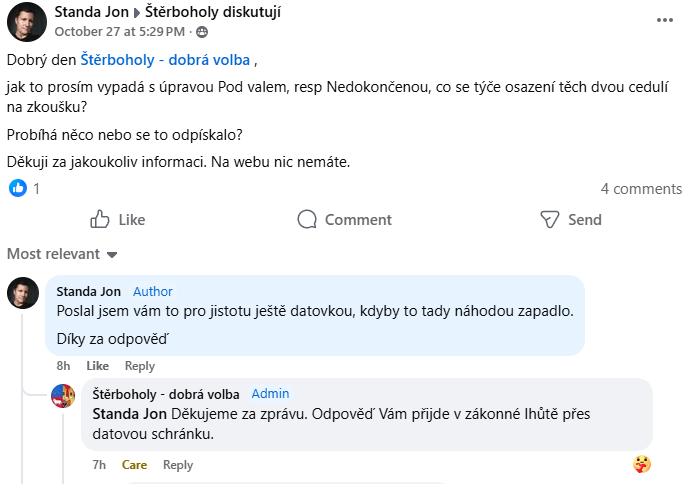The width and height of the screenshot is (684, 484).
Task: Open Standa Jon's comment avatar
Action: pyautogui.click(x=23, y=294)
